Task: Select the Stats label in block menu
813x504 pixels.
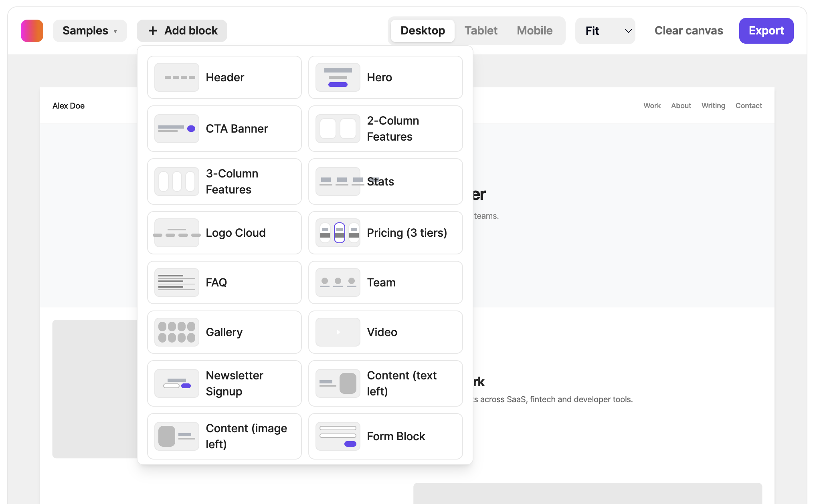Action: (380, 181)
